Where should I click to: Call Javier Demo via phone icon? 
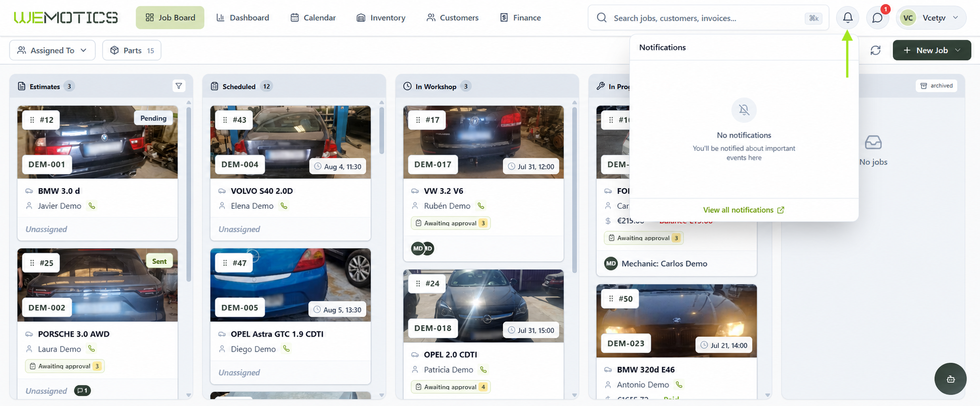(x=92, y=206)
